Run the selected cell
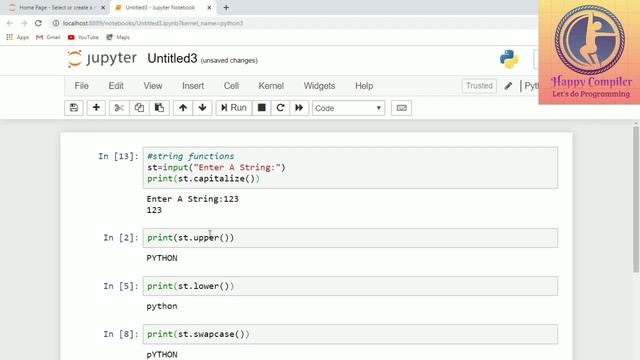Screen dimensions: 640x360 click(234, 108)
